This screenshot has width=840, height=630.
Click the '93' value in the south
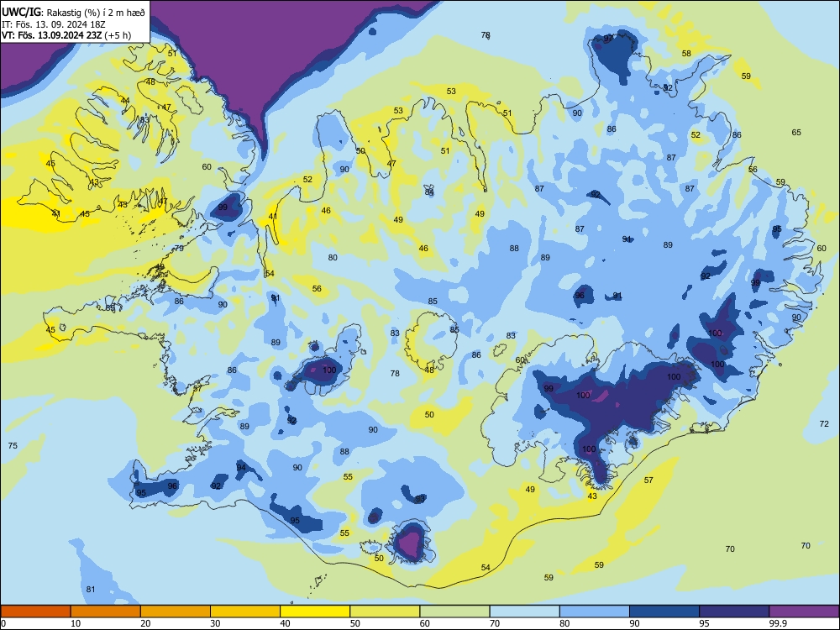(x=420, y=499)
